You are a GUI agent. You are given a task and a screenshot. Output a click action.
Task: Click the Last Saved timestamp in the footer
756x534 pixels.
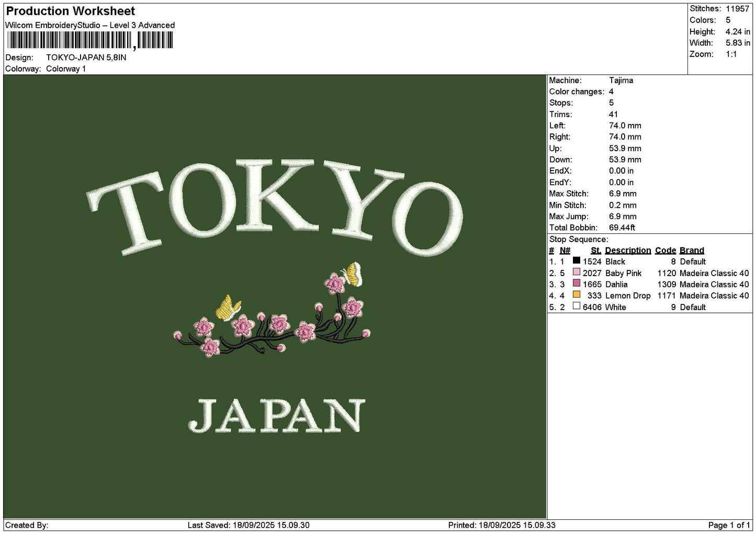click(249, 525)
